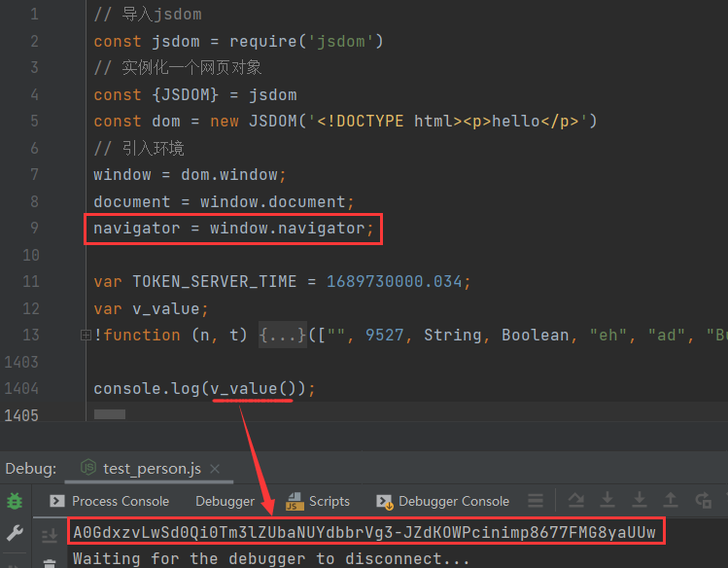
Task: Click the Step Out debugger icon
Action: pos(671,501)
